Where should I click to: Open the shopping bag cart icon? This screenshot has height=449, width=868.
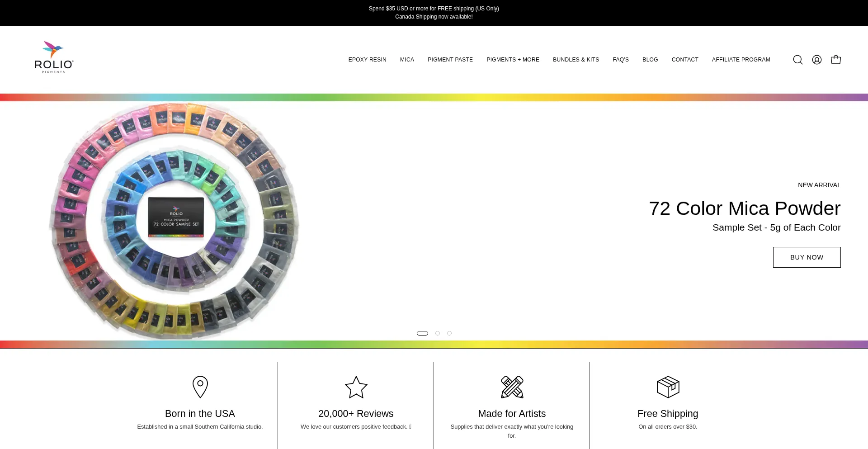pyautogui.click(x=836, y=60)
